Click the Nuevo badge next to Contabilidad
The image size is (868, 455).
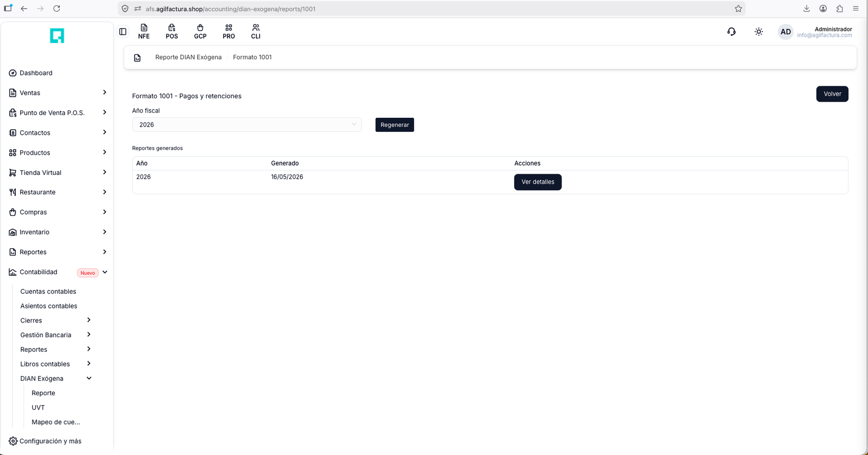point(88,273)
